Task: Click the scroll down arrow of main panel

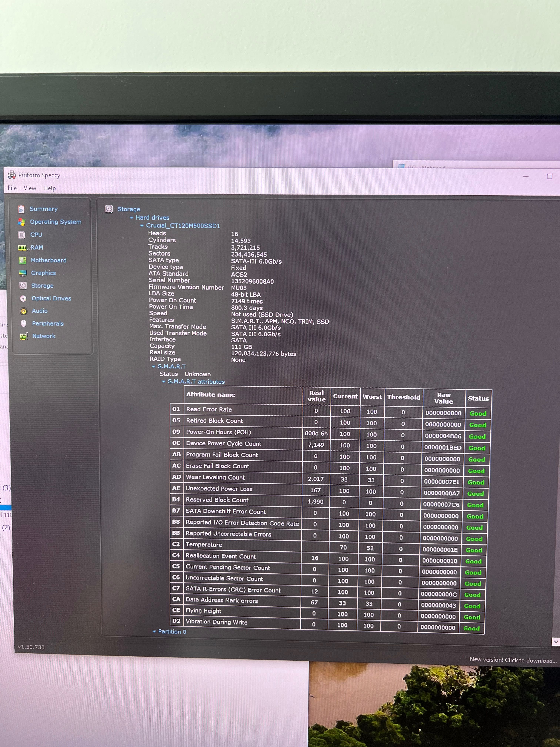Action: click(556, 642)
